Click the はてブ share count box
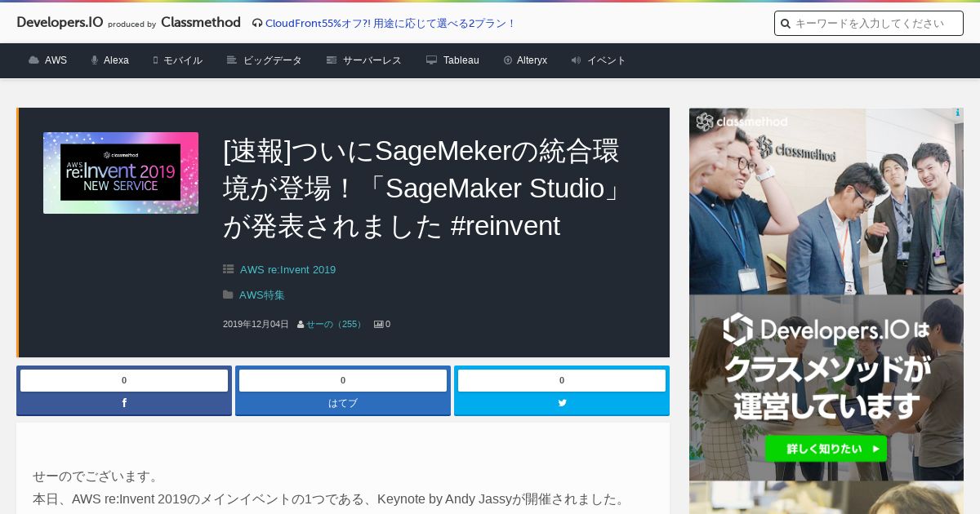Viewport: 980px width, 514px height. (343, 380)
